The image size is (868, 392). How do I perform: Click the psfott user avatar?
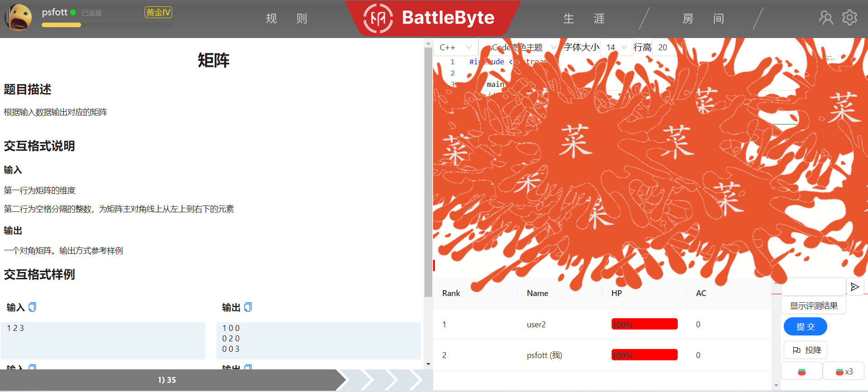pyautogui.click(x=18, y=18)
